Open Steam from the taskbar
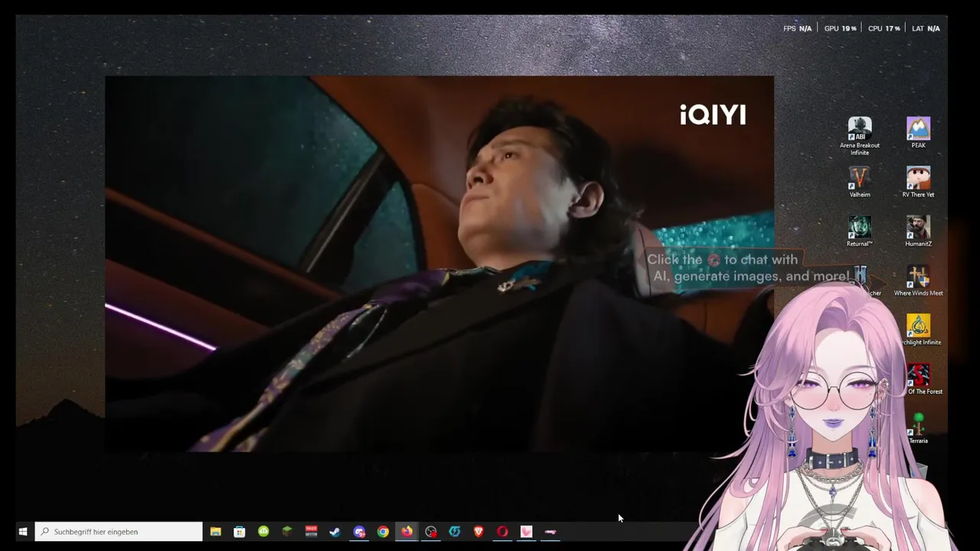 tap(335, 532)
